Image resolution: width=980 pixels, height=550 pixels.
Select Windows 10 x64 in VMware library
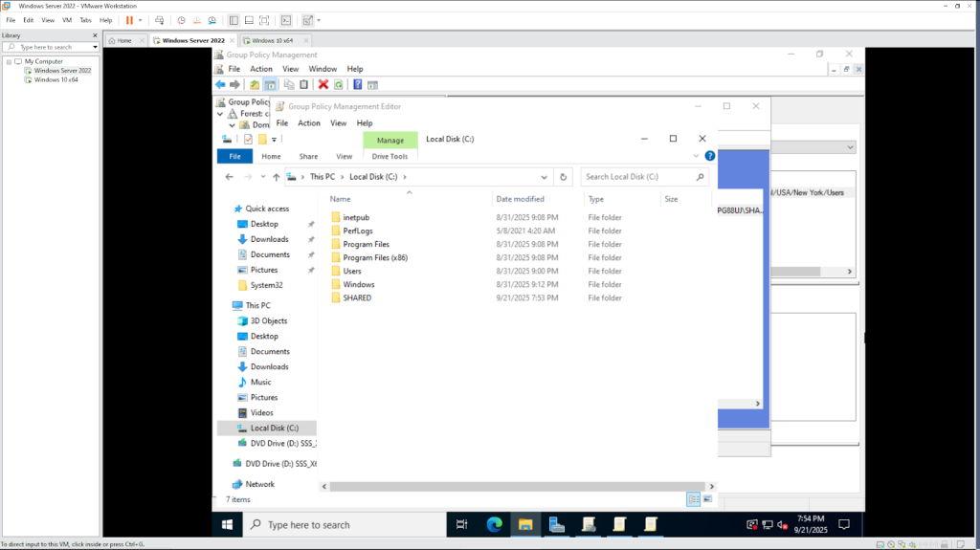(x=56, y=79)
